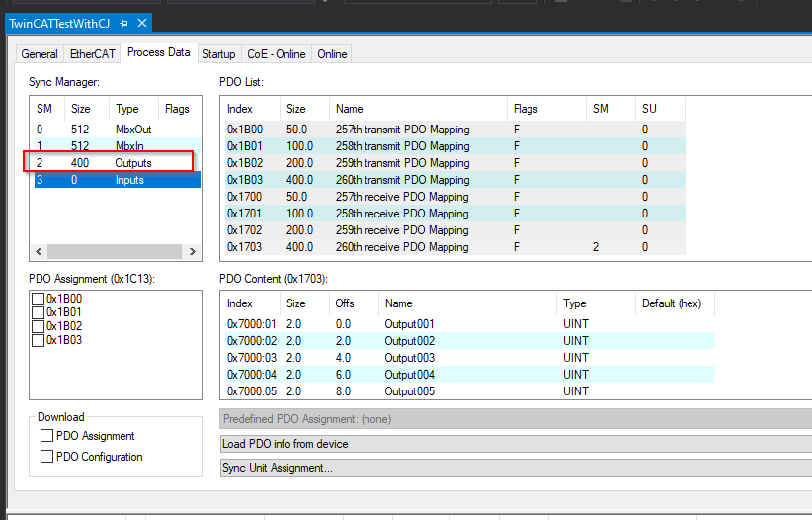
Task: Select PDO content entry Output003
Action: (x=468, y=358)
